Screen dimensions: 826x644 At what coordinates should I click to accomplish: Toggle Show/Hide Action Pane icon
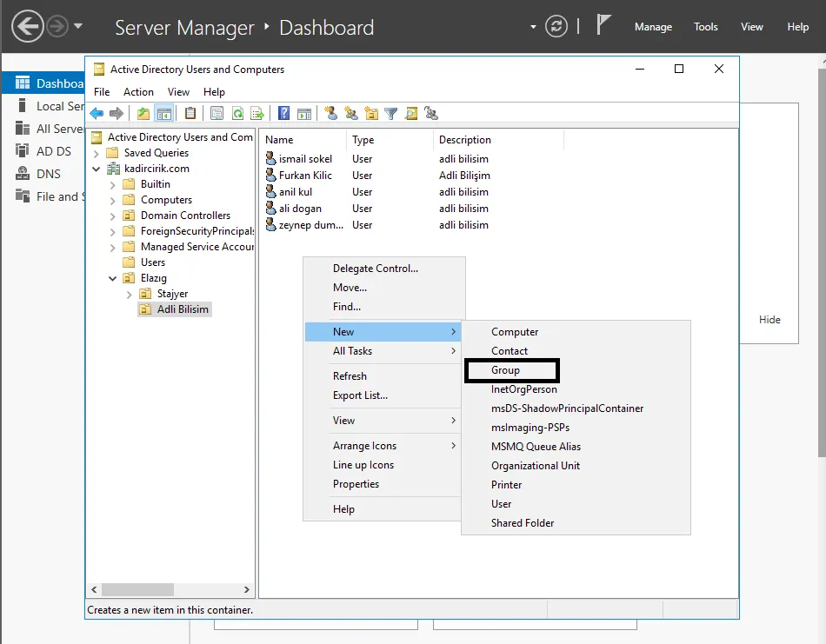tap(304, 113)
